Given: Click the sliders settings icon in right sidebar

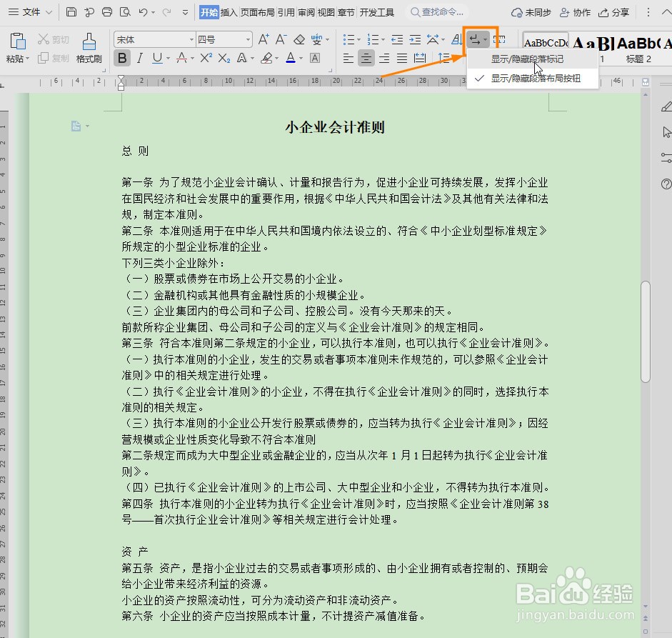Looking at the screenshot, I should [666, 158].
